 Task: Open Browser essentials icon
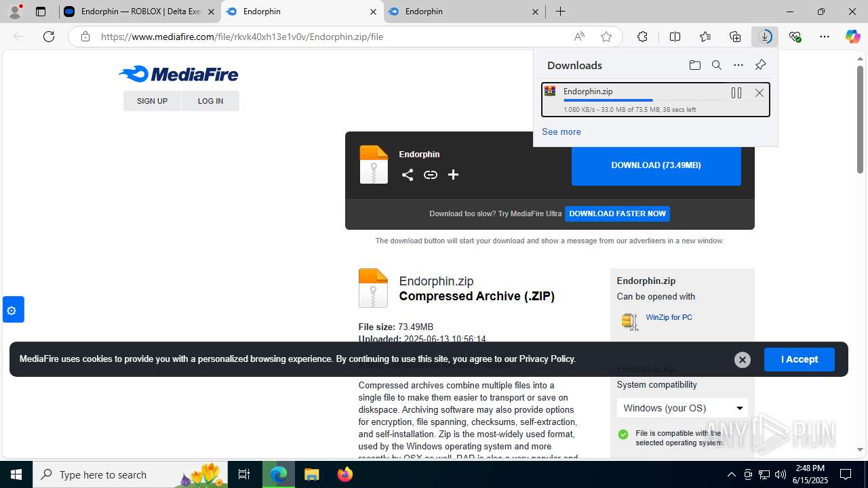click(795, 37)
